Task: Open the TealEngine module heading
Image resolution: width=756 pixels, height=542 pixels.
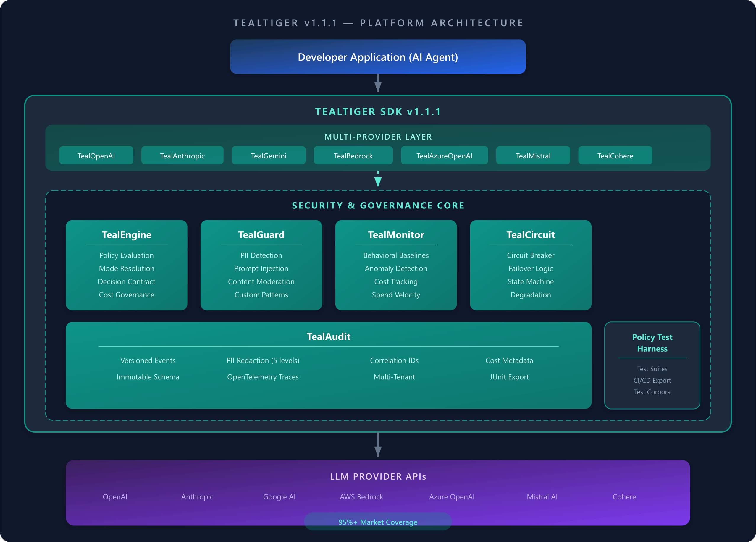Action: pos(126,235)
